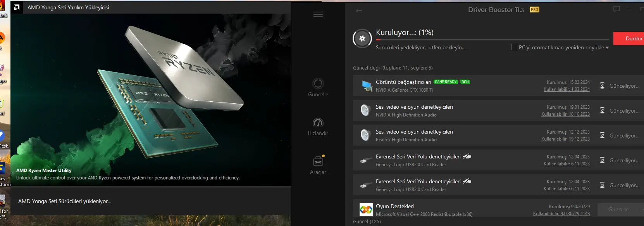The width and height of the screenshot is (644, 226).
Task: Open the Hızlandır sidebar section
Action: point(318,127)
